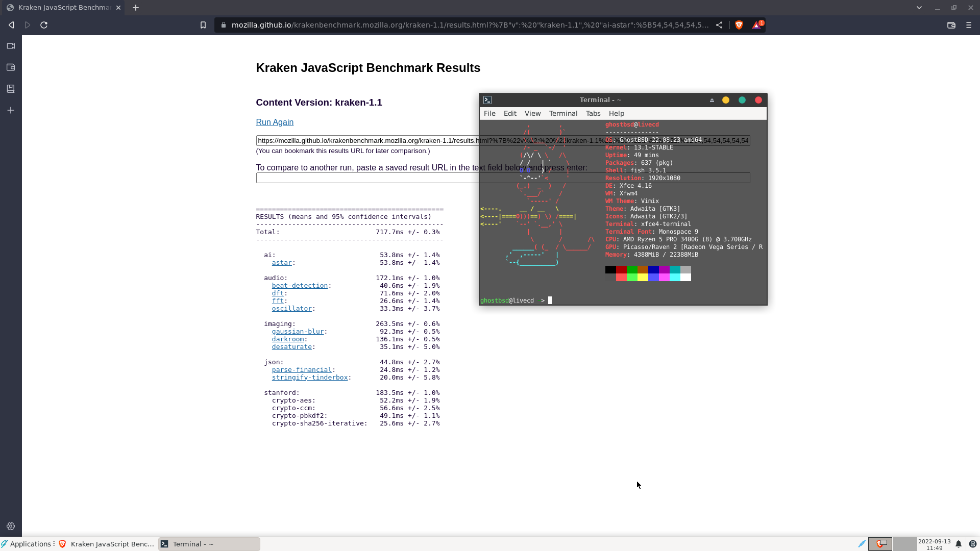Click the shade arrow button in Terminal title bar
Viewport: 980px width, 551px height.
click(712, 100)
